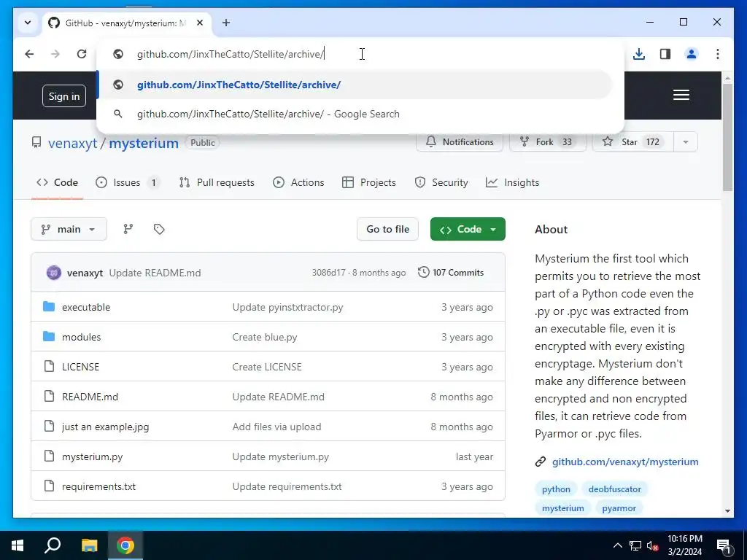Open the mysterium.py file
Viewport: 747px width, 560px height.
click(93, 456)
